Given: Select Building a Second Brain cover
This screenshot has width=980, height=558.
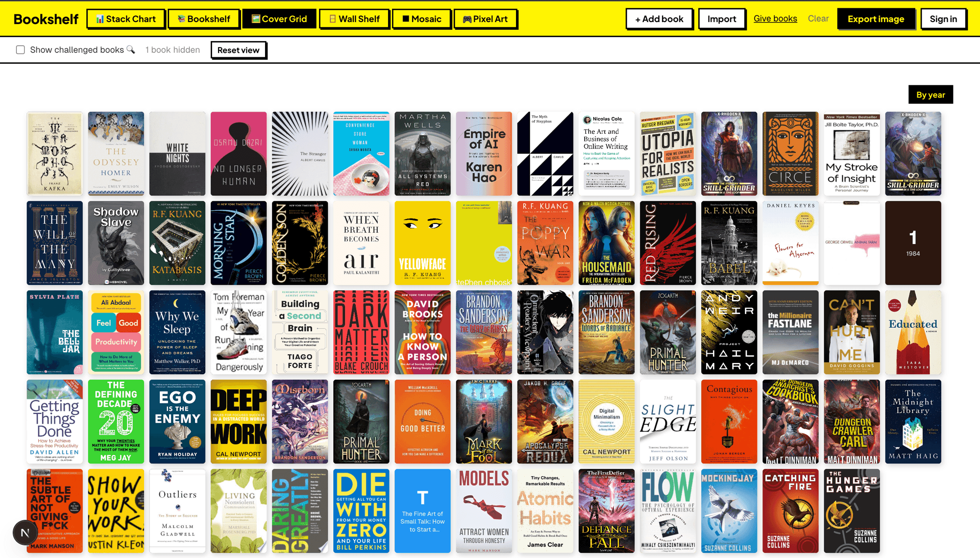Looking at the screenshot, I should pyautogui.click(x=300, y=333).
